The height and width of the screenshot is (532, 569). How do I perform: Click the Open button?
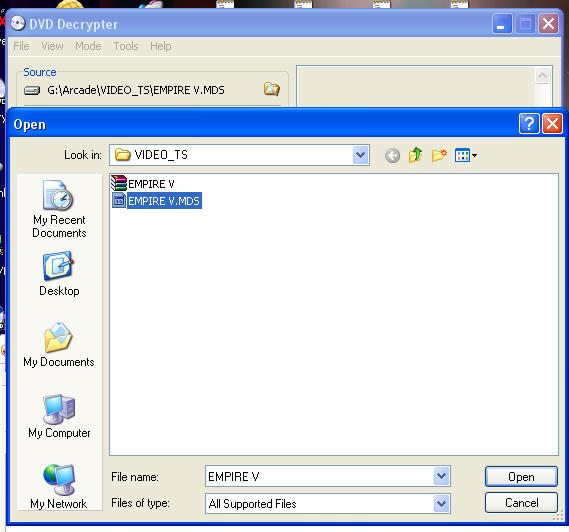tap(521, 476)
